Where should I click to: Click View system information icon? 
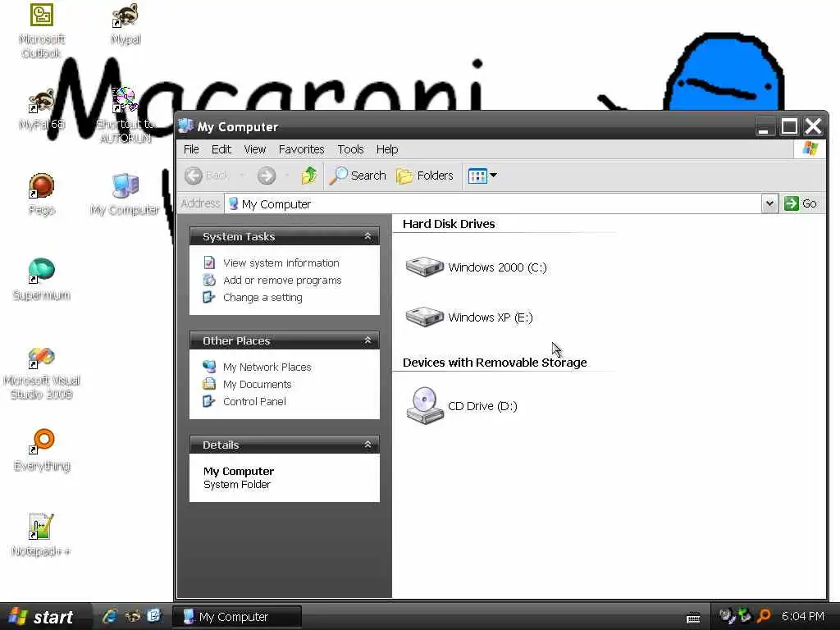tap(209, 263)
